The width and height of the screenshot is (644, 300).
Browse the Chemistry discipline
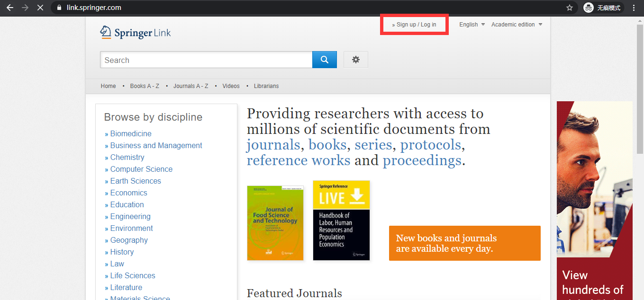tap(127, 158)
